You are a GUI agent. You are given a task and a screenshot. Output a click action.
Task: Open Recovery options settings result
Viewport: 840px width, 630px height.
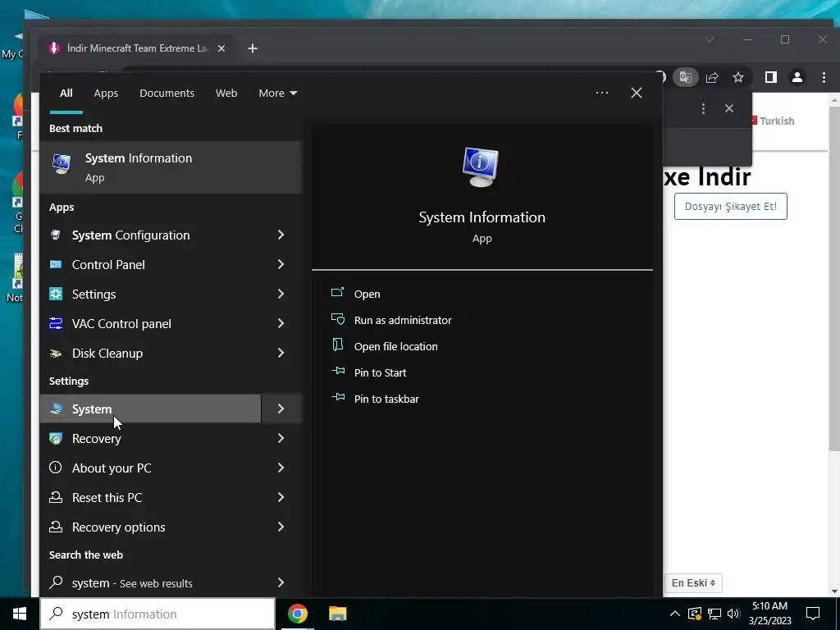(150, 527)
